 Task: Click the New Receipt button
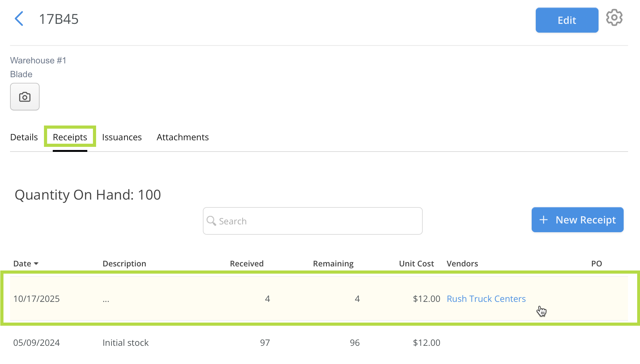[x=577, y=220]
